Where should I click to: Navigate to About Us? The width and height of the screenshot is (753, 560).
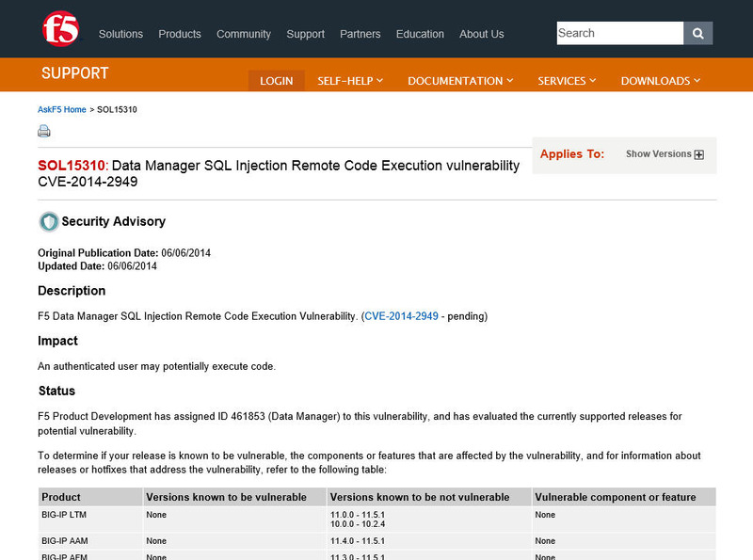click(481, 34)
